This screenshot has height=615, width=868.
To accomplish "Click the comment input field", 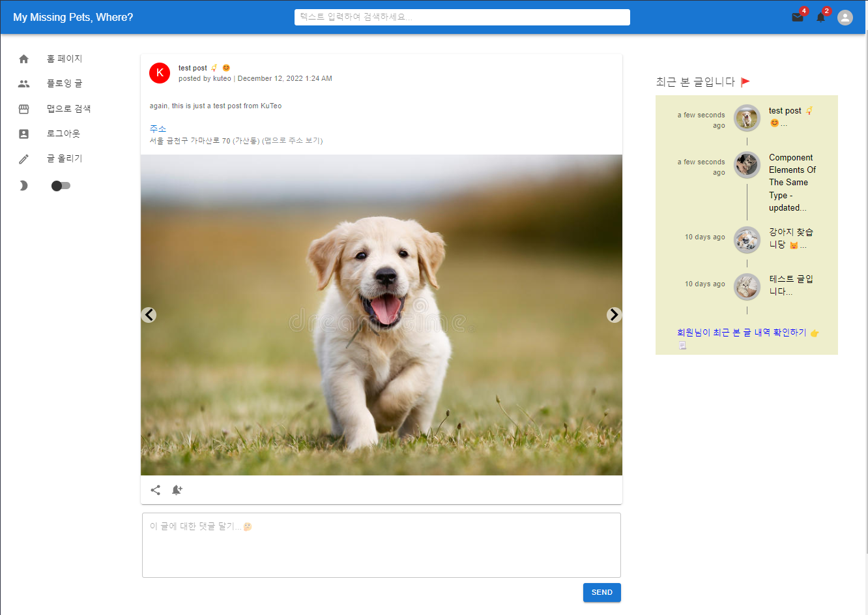I will (381, 545).
